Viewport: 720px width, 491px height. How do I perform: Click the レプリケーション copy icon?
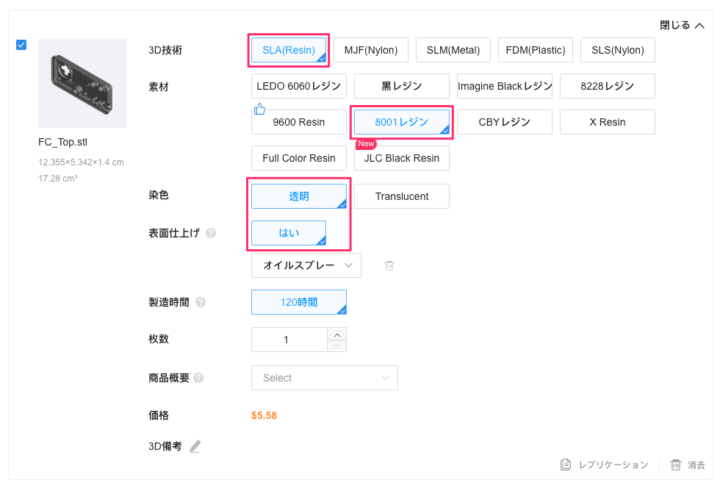click(566, 465)
